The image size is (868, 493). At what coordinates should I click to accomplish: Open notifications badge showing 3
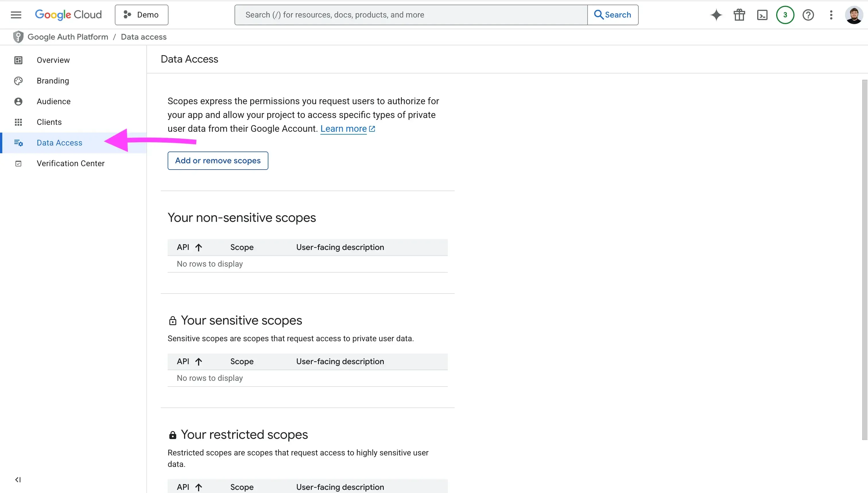(x=785, y=15)
